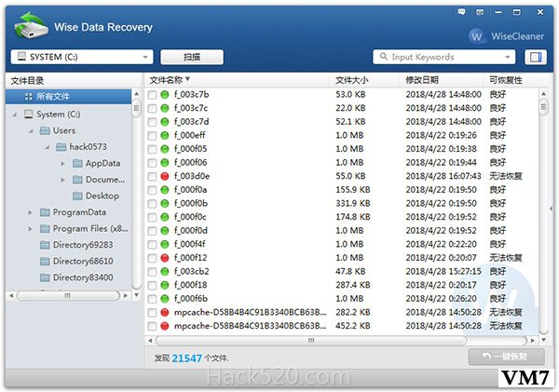Click the ProgramData folder icon
Screen dimensions: 559x392
(45, 212)
